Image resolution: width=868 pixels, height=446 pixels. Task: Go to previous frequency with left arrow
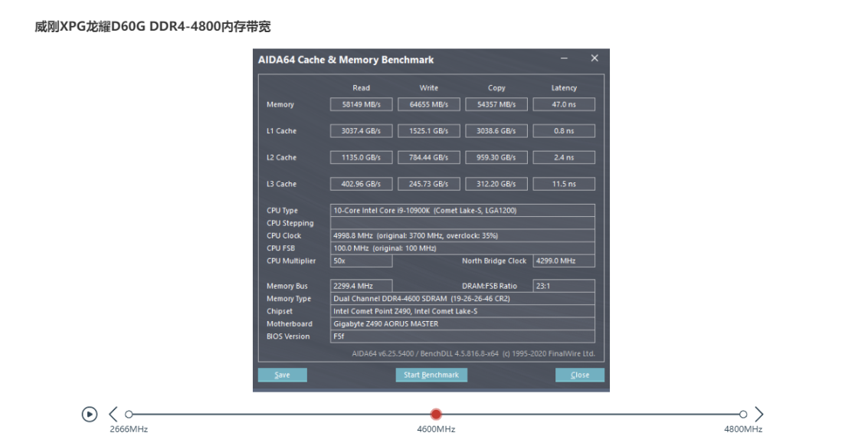click(x=113, y=414)
